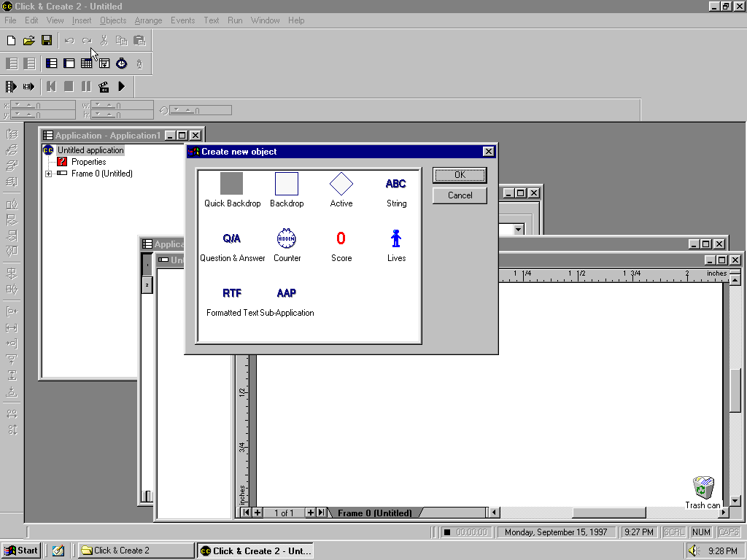The image size is (747, 560).
Task: Open the Objects menu
Action: click(113, 20)
